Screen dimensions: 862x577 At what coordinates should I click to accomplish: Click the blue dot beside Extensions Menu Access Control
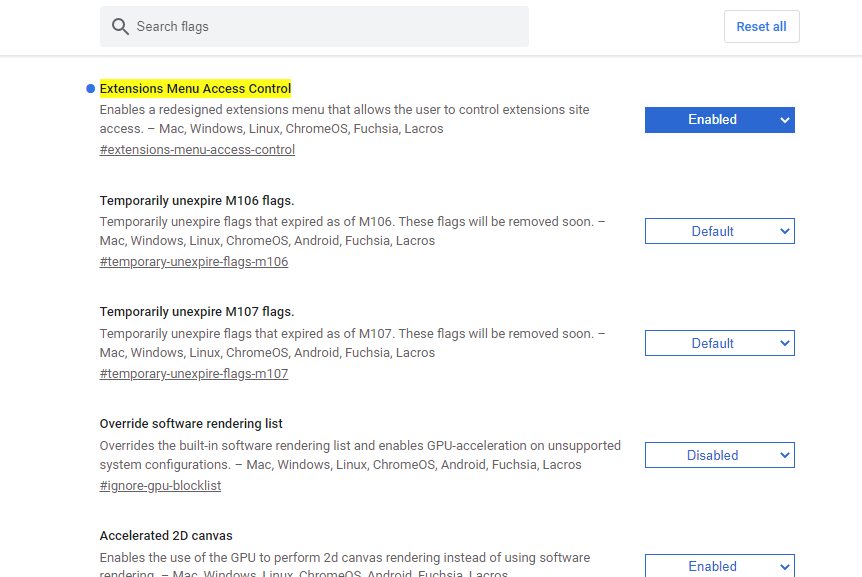click(x=91, y=89)
